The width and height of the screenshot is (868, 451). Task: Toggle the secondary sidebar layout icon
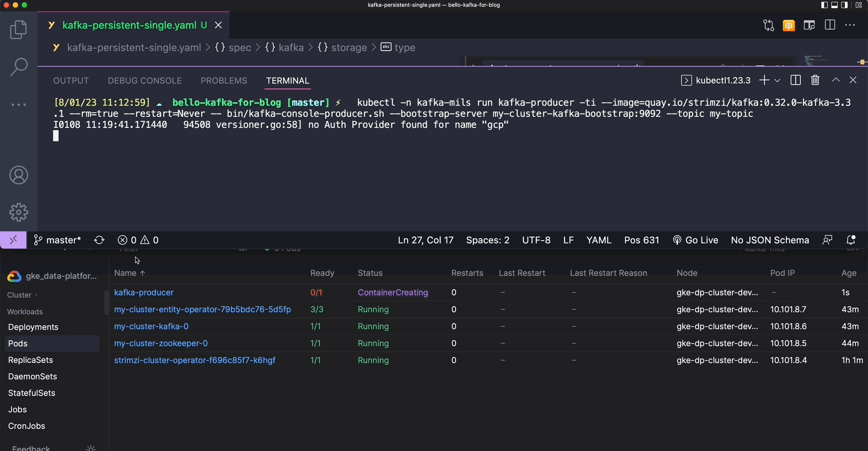pyautogui.click(x=844, y=5)
